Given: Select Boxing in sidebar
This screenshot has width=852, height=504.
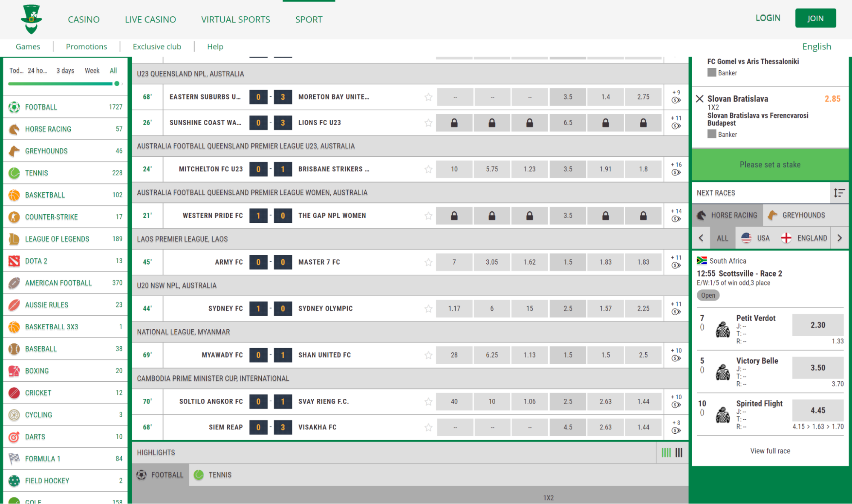Looking at the screenshot, I should (65, 371).
